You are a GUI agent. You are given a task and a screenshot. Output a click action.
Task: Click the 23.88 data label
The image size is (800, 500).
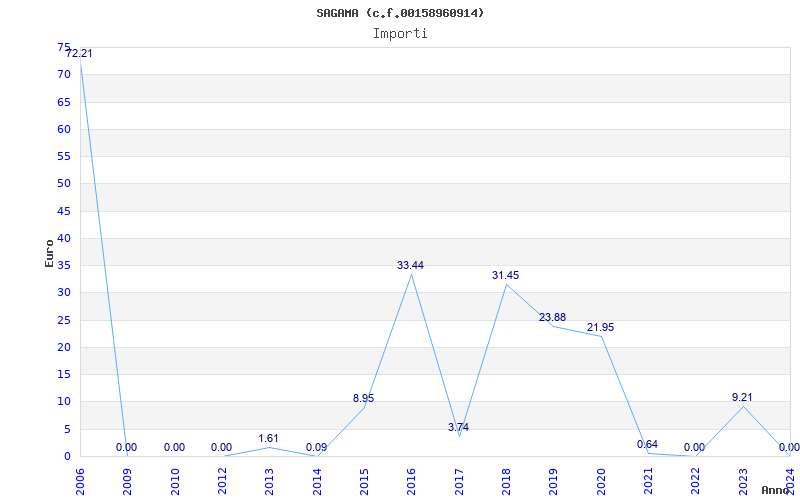pyautogui.click(x=552, y=317)
